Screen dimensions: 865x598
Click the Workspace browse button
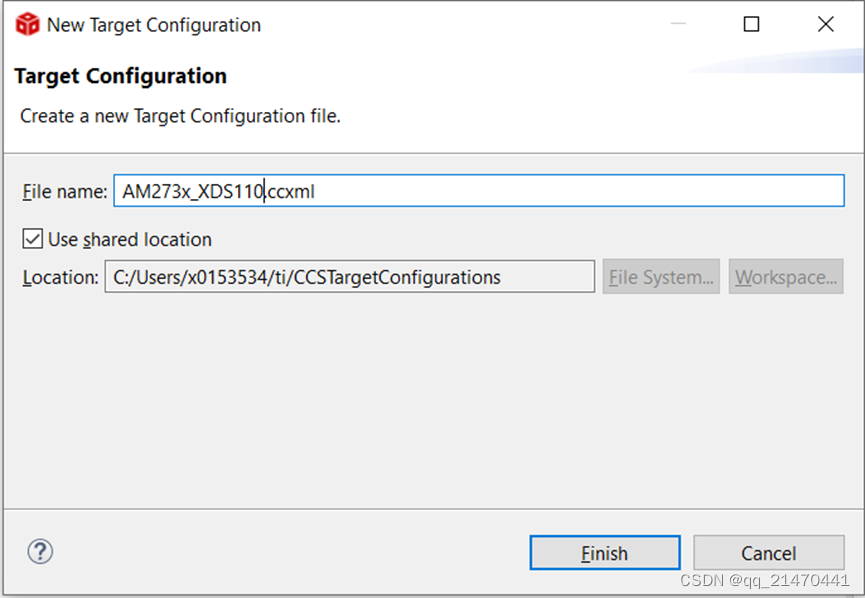click(x=786, y=277)
